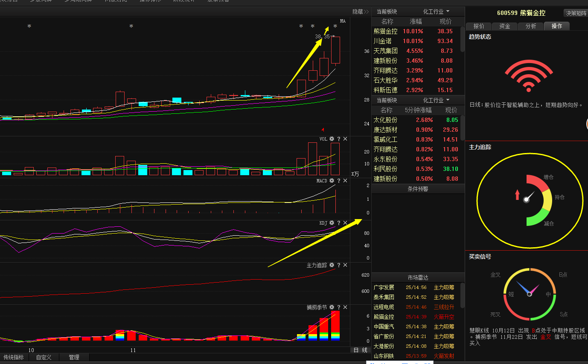Switch to the 分析 tab
Image resolution: width=588 pixels, height=364 pixels.
click(x=531, y=26)
